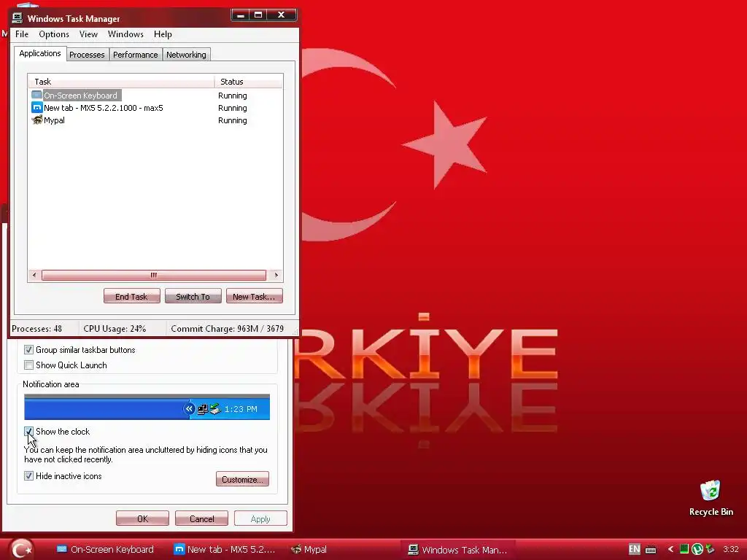The height and width of the screenshot is (560, 747).
Task: Sort by the Status column header
Action: coord(249,82)
